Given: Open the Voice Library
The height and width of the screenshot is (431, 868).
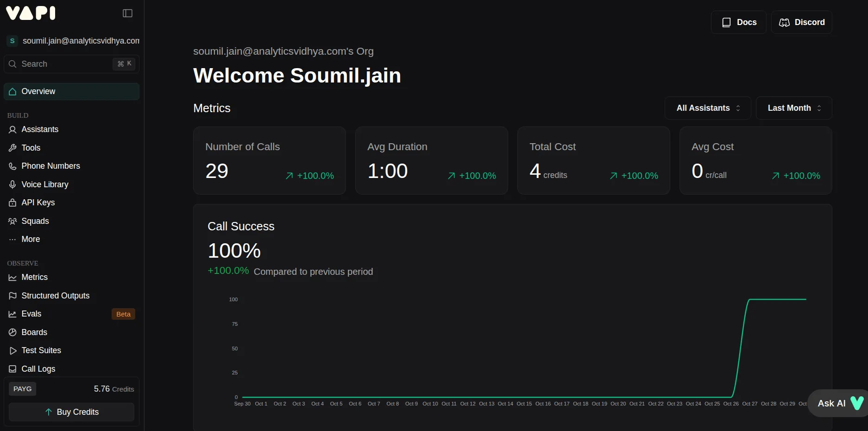Looking at the screenshot, I should click(x=45, y=184).
